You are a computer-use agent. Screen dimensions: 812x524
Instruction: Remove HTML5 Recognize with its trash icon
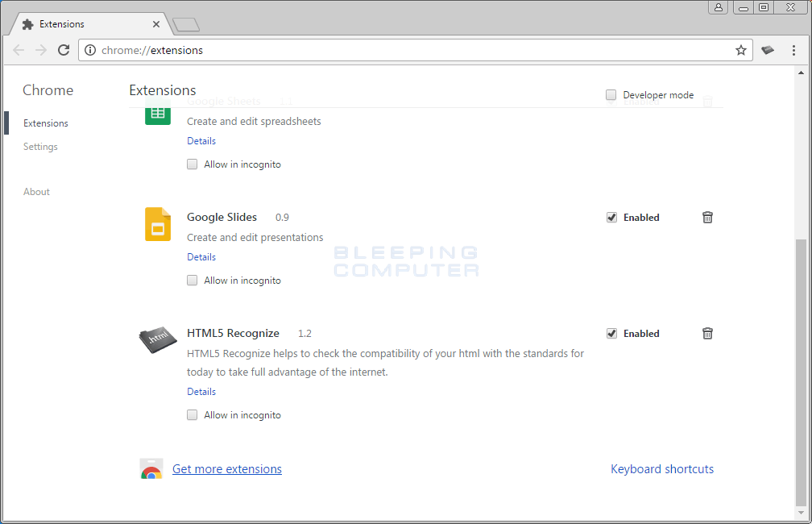click(x=707, y=333)
